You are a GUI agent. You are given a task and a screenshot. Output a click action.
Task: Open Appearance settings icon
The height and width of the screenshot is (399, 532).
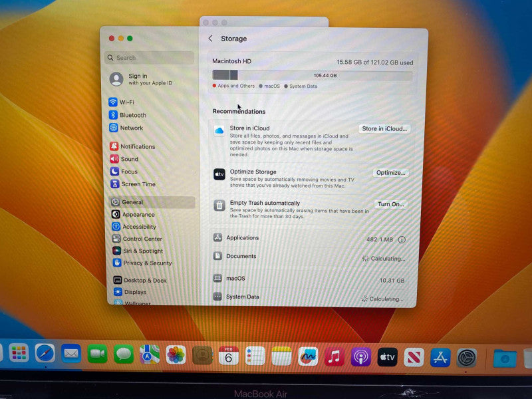pyautogui.click(x=116, y=214)
